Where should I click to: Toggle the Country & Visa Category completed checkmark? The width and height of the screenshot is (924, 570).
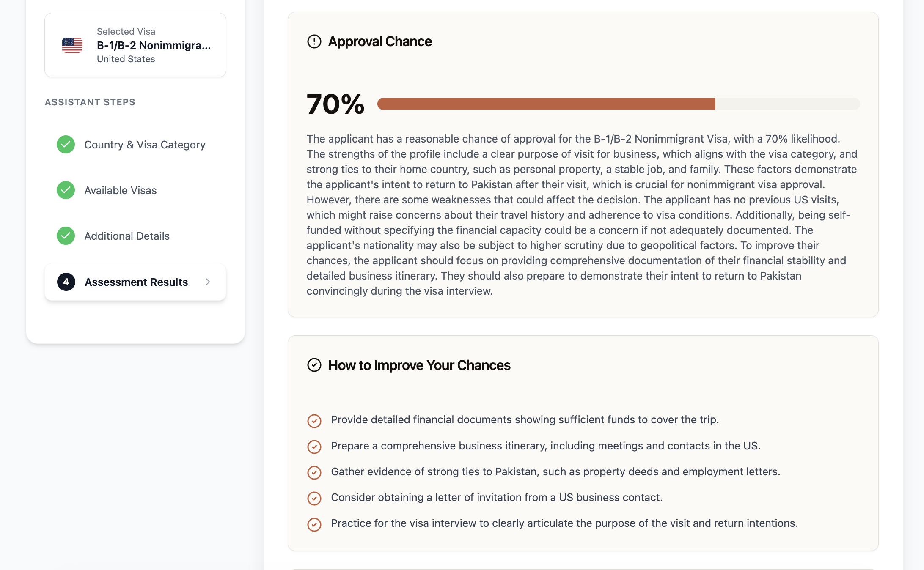(x=66, y=144)
